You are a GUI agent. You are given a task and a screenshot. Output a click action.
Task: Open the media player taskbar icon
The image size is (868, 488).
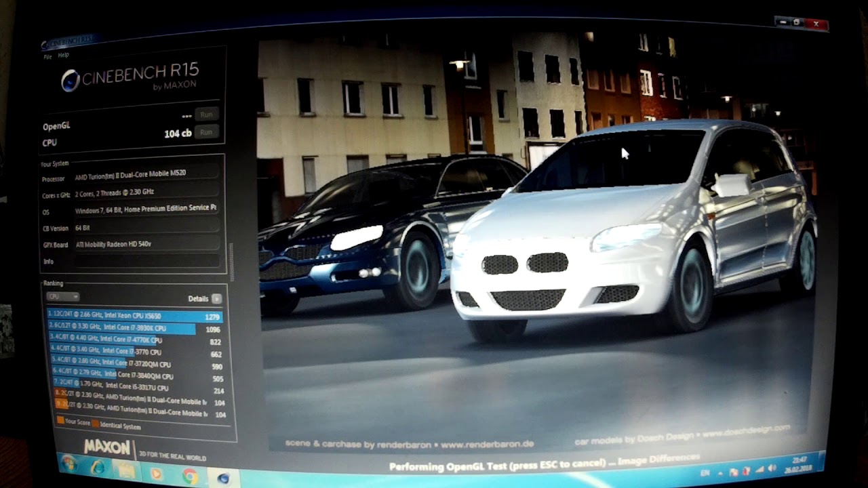157,474
